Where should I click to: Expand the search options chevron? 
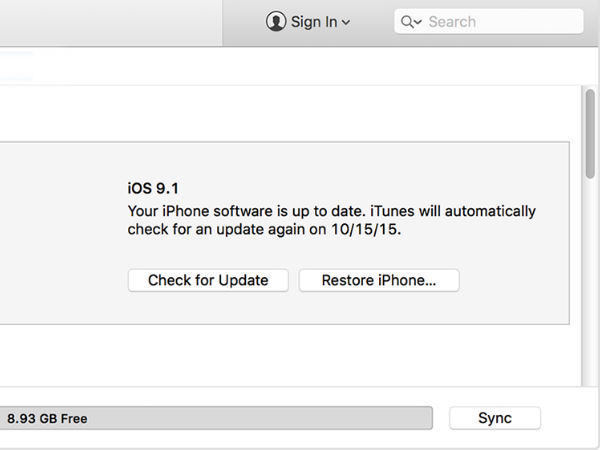(x=417, y=22)
